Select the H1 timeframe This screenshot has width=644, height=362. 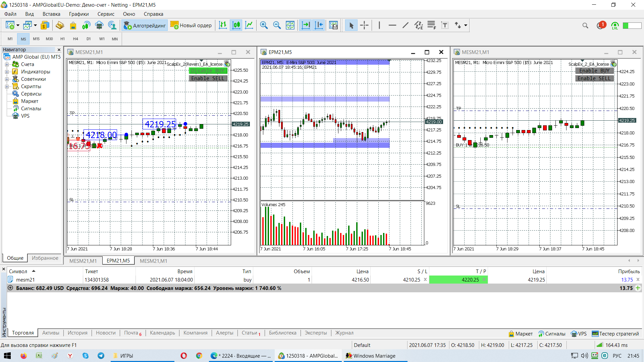62,39
